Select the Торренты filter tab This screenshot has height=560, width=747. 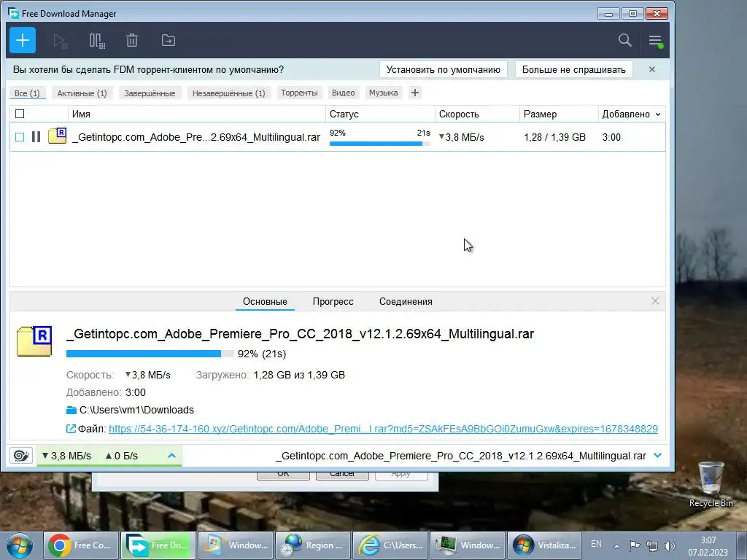299,93
